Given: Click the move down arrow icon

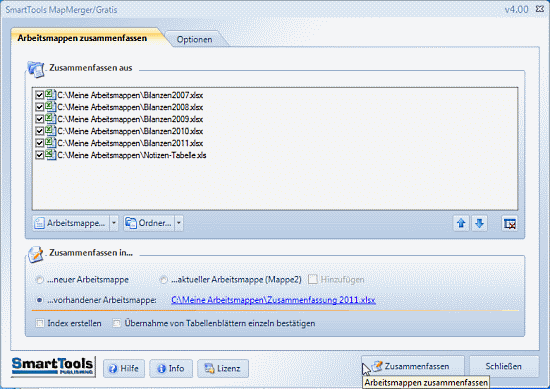Looking at the screenshot, I should (x=479, y=223).
